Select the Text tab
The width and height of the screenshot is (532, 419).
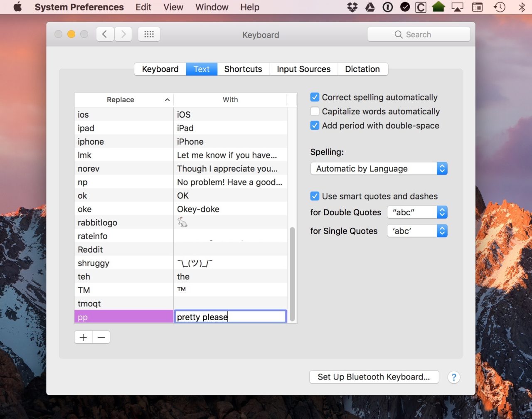[x=202, y=69]
